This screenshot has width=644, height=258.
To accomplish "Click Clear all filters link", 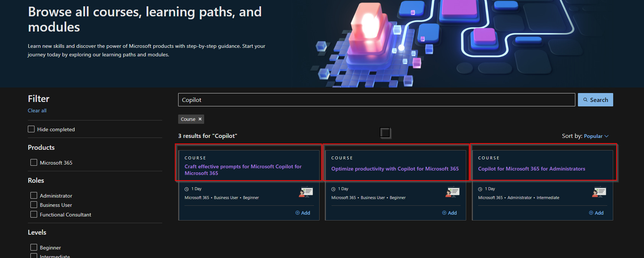I will coord(37,110).
